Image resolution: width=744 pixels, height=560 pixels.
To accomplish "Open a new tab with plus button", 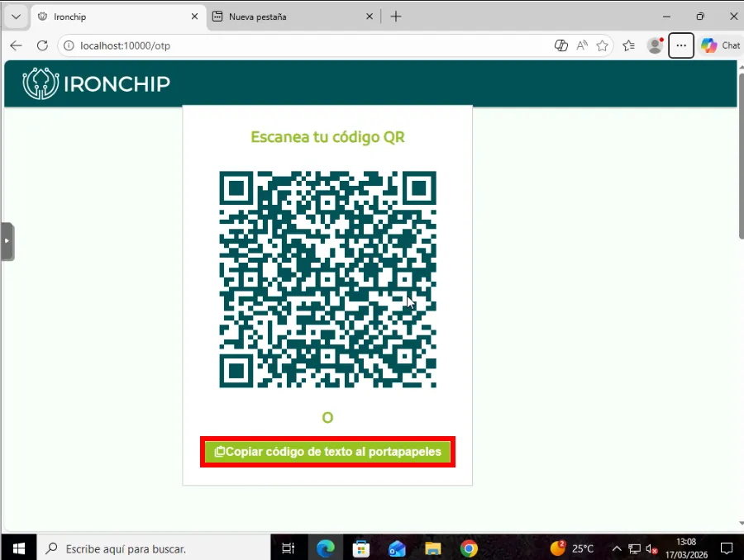I will 396,17.
